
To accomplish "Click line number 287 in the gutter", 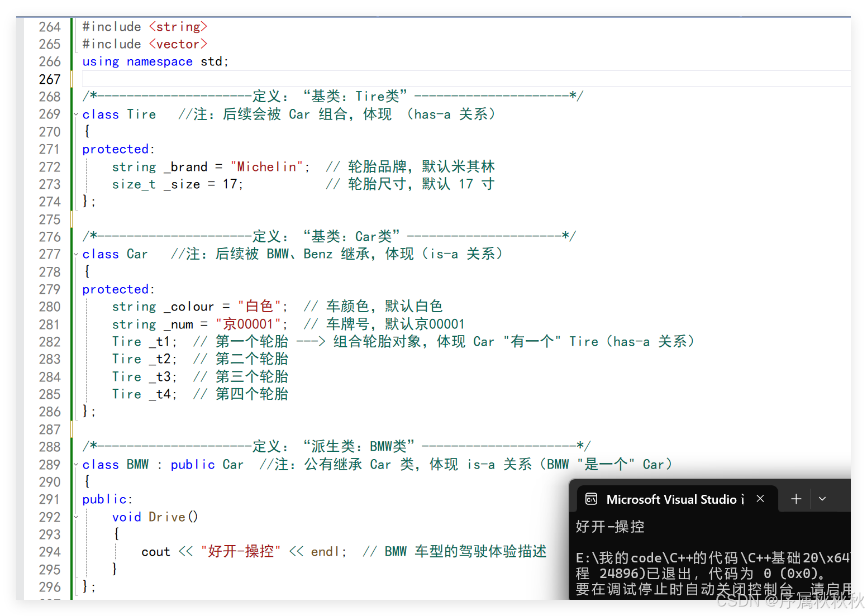I will pos(49,429).
